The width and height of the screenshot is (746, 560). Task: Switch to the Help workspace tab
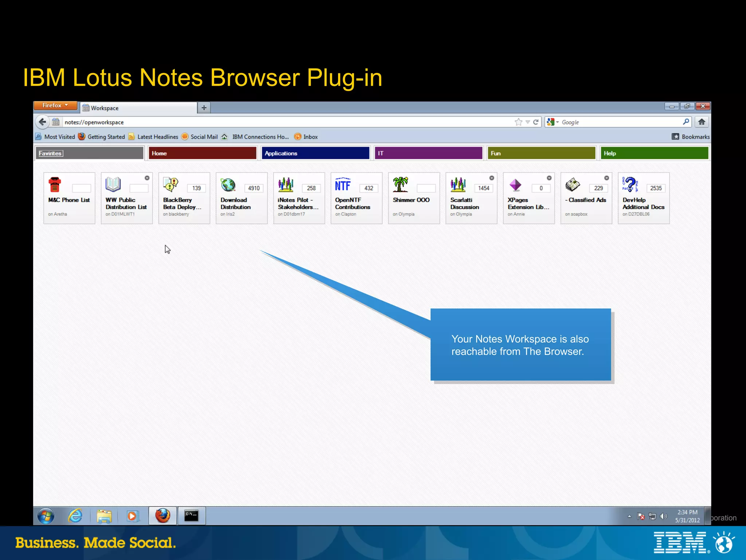tap(654, 153)
